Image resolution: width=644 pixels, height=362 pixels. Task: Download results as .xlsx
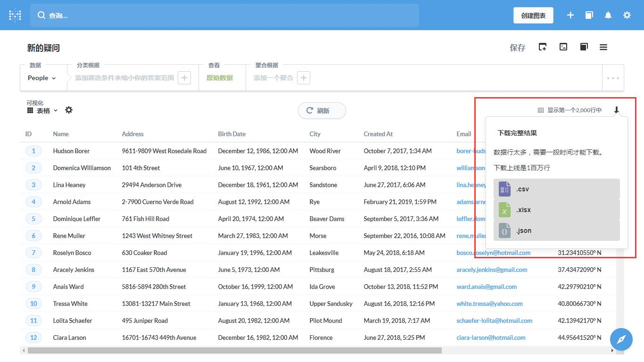(x=556, y=210)
